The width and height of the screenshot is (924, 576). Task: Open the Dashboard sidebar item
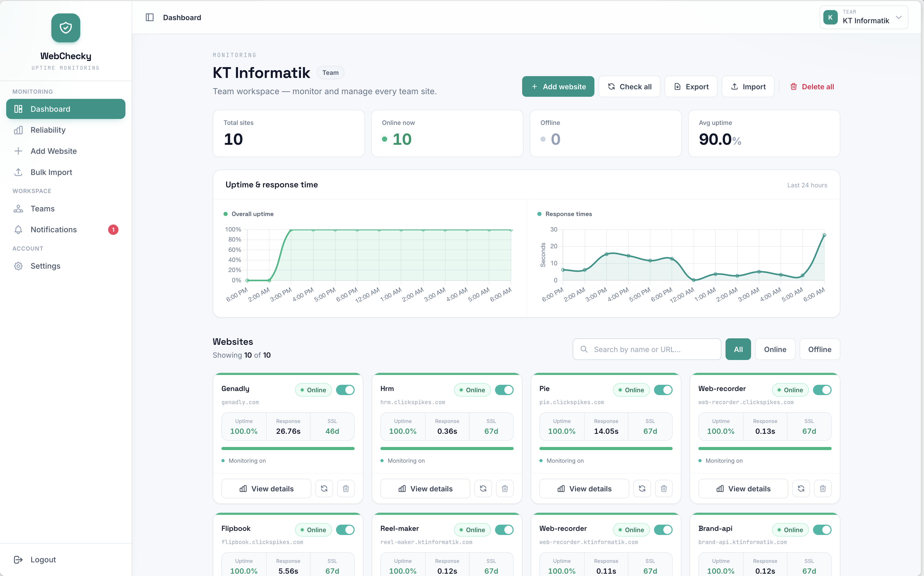(x=66, y=109)
